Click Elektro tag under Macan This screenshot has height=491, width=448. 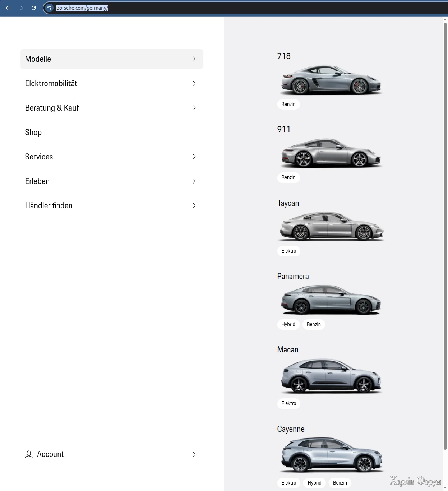pos(289,403)
